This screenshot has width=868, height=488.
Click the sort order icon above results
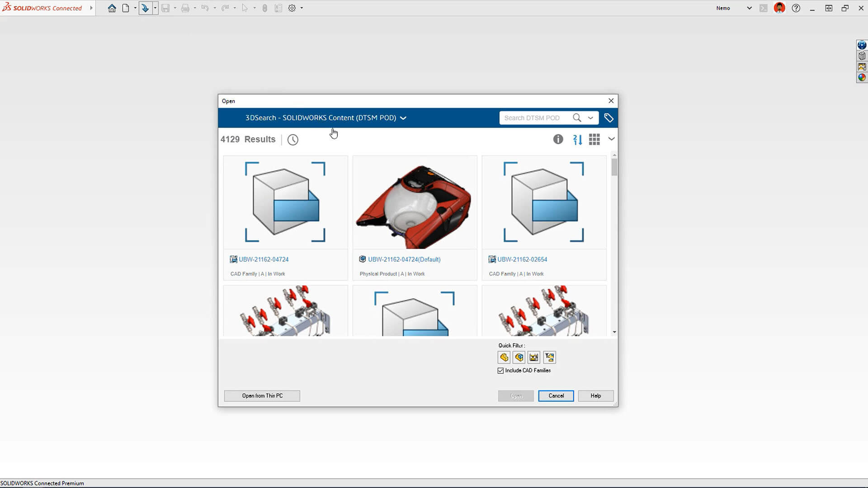pos(577,140)
